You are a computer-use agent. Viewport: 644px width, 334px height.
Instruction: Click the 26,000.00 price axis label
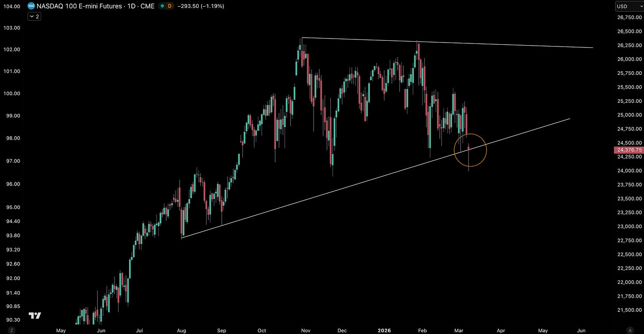click(629, 59)
